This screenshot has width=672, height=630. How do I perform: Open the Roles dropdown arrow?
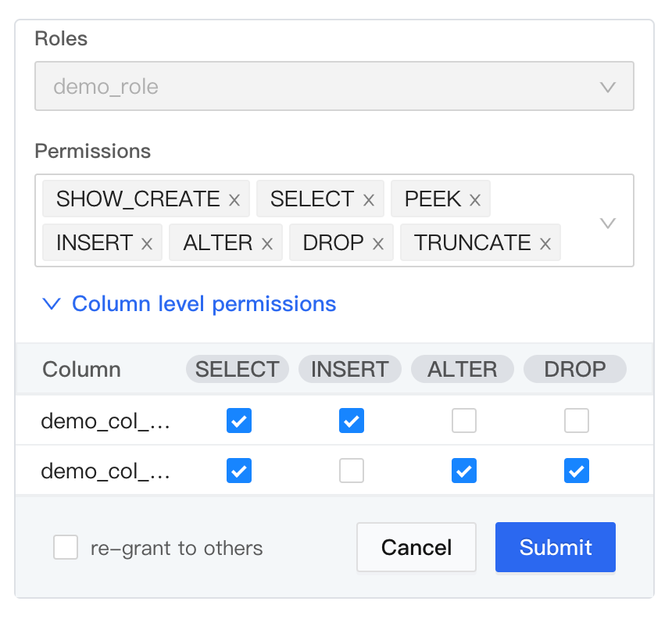pos(608,87)
